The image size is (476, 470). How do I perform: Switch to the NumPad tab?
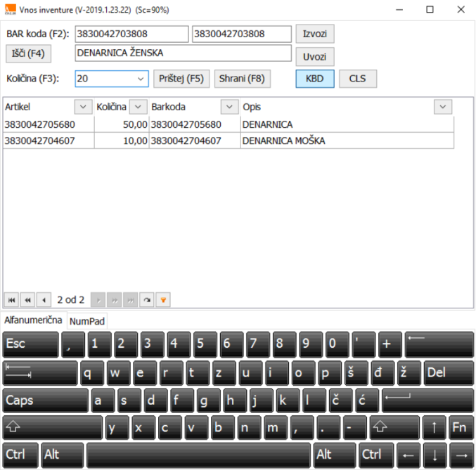(87, 321)
